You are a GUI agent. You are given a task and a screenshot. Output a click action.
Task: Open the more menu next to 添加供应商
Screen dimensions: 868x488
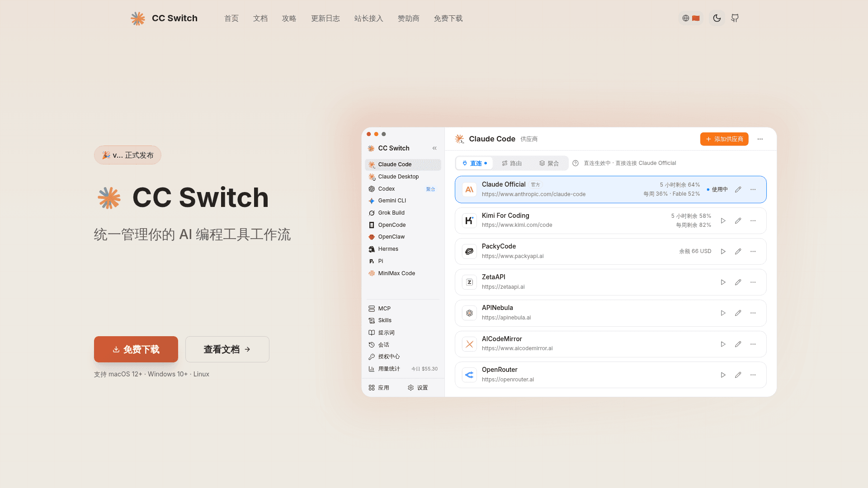[760, 139]
